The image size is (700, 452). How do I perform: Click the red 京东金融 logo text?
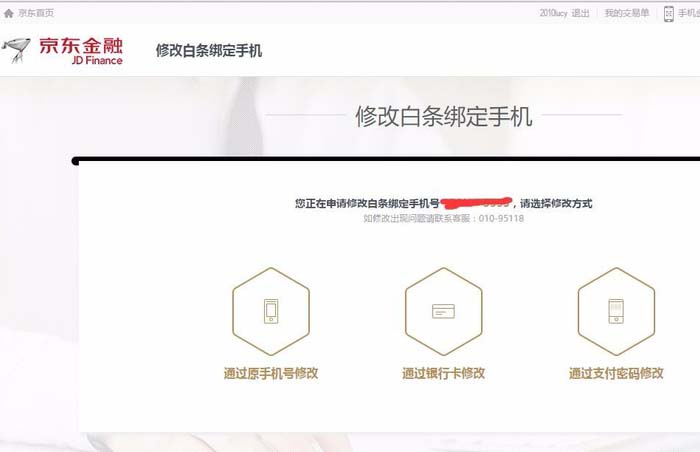(81, 46)
